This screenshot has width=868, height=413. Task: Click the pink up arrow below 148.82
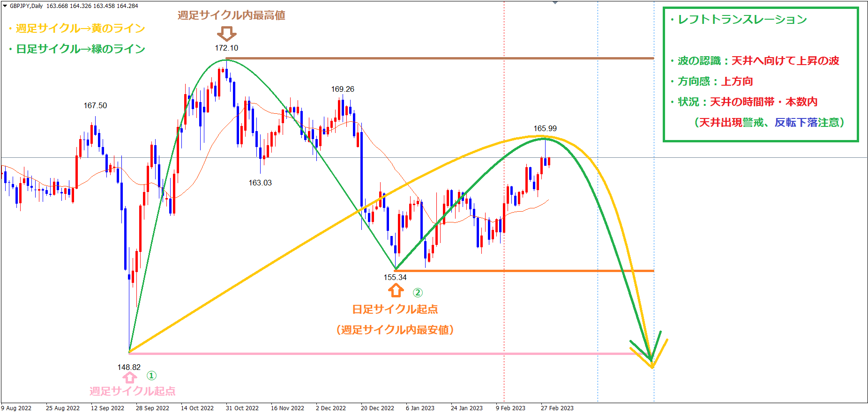130,377
